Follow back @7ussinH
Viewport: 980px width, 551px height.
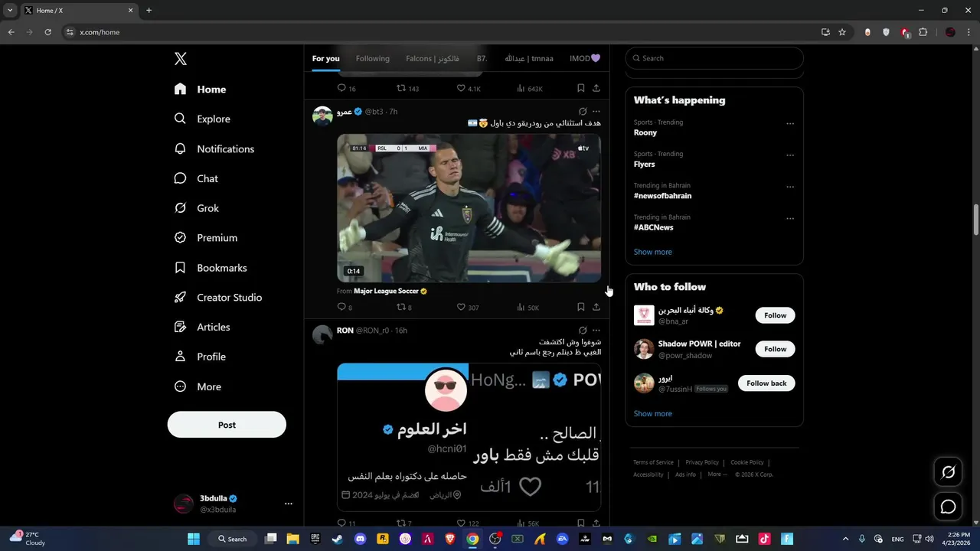coord(766,383)
